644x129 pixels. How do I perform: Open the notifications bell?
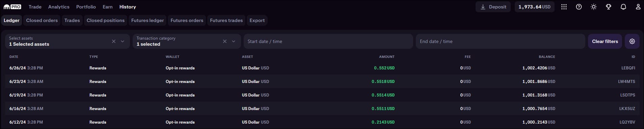pyautogui.click(x=623, y=7)
